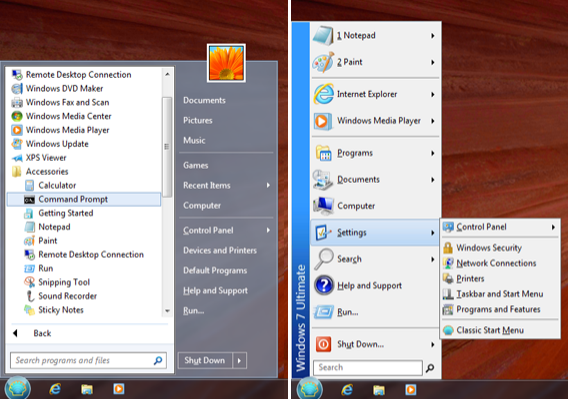Click Search programs and files field

click(x=88, y=361)
